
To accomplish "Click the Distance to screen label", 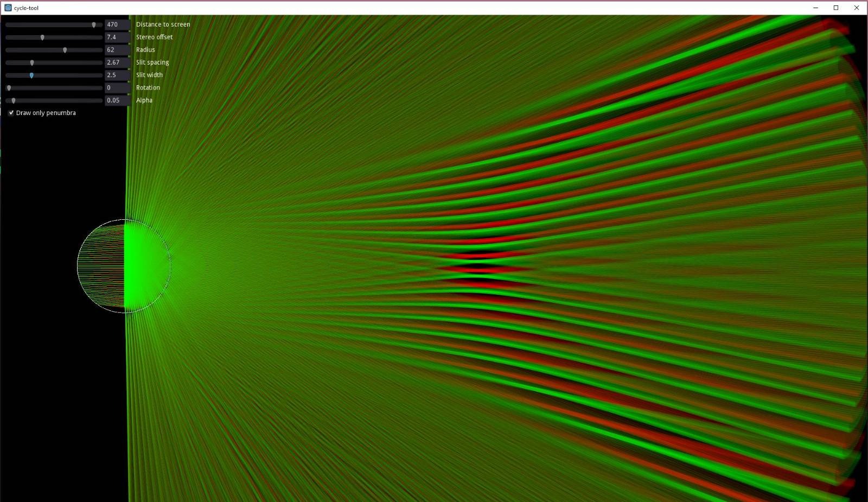I will pyautogui.click(x=163, y=24).
